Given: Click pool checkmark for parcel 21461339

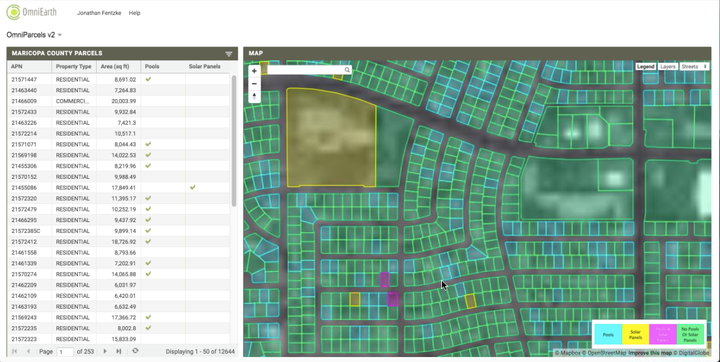Looking at the screenshot, I should click(x=148, y=263).
